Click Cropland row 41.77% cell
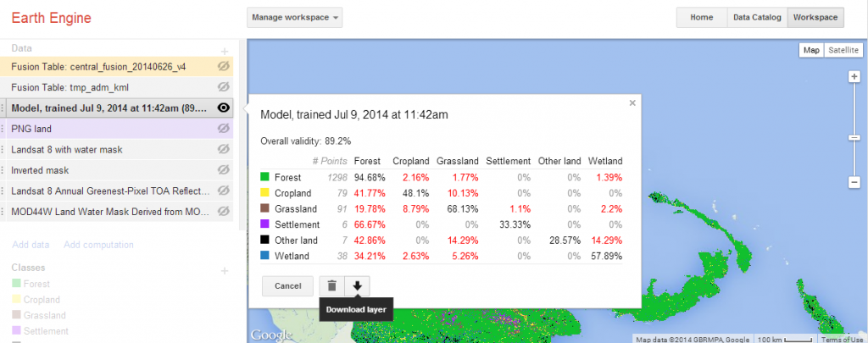This screenshot has width=868, height=343. pyautogui.click(x=368, y=193)
